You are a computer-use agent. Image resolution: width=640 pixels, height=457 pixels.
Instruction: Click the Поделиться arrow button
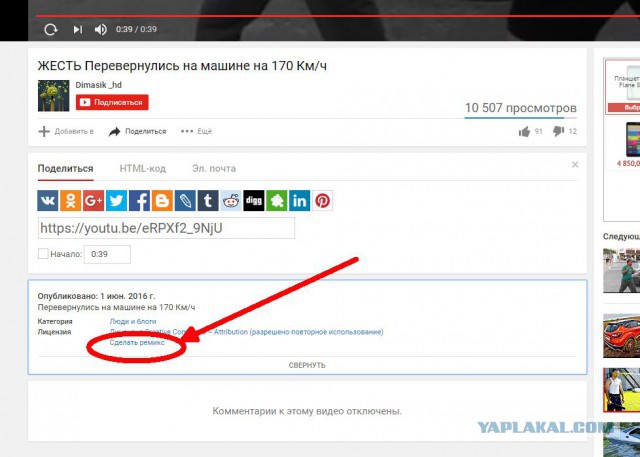tap(138, 131)
